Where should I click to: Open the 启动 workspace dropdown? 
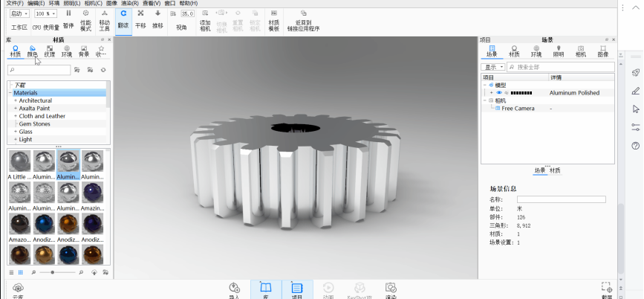pyautogui.click(x=19, y=13)
